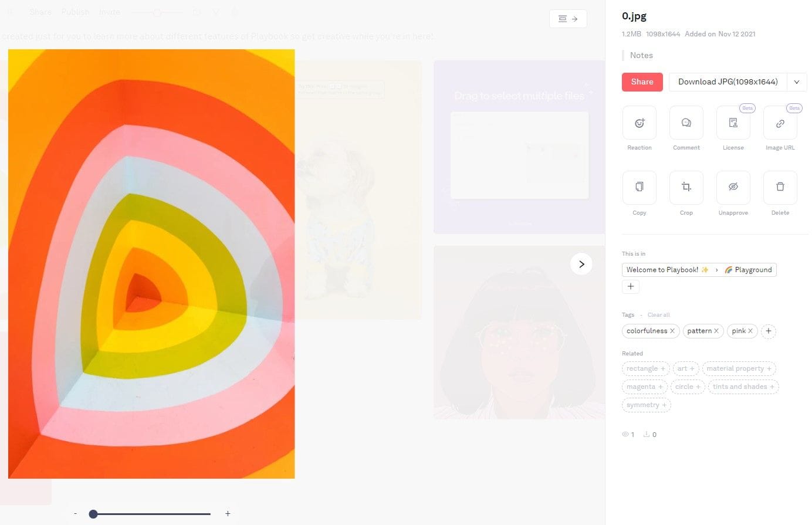Add image to another collection

[631, 286]
